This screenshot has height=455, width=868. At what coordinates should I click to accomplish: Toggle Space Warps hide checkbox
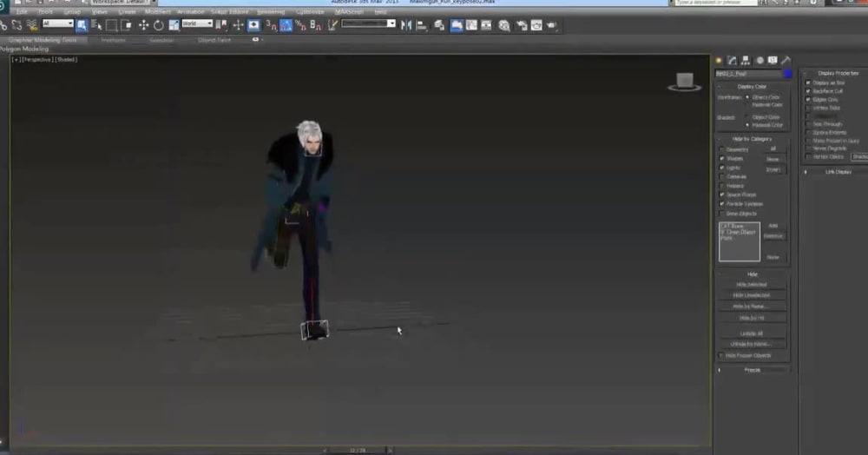[722, 195]
